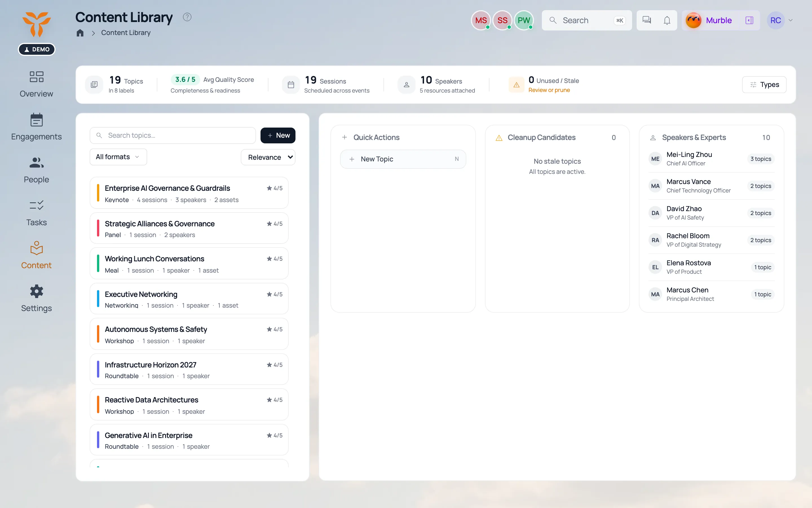Click the New topic button
812x508 pixels.
click(278, 135)
